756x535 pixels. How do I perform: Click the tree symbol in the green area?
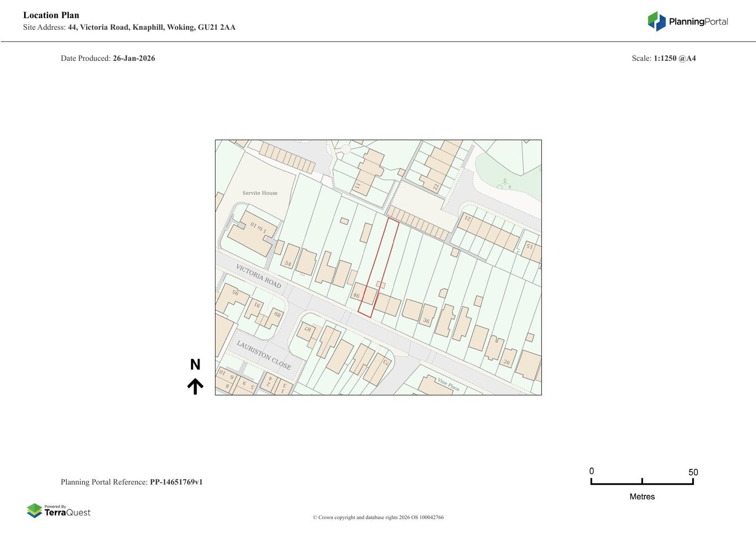(505, 183)
